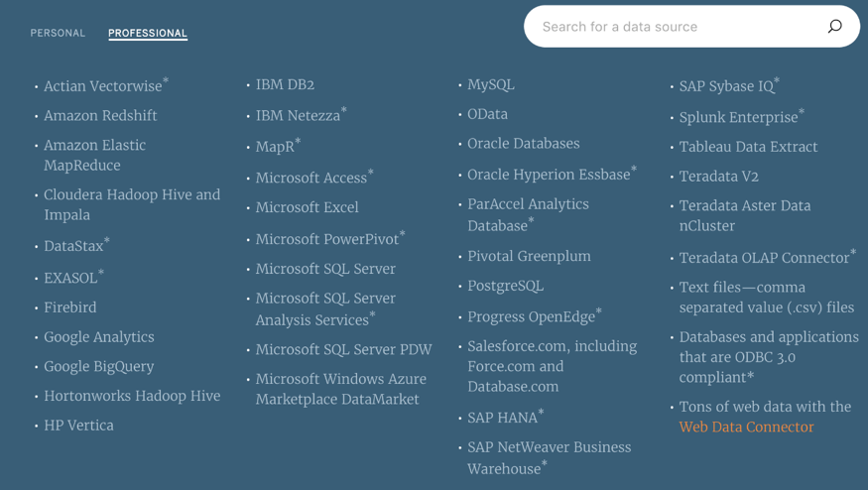Click the HP Vertica entry
This screenshot has height=490, width=868.
click(x=78, y=426)
